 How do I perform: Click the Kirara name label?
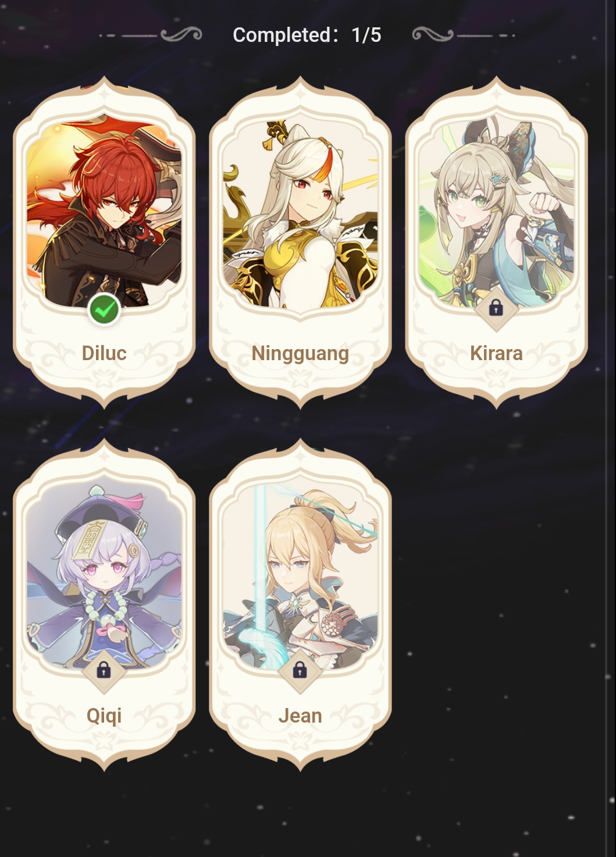[496, 353]
